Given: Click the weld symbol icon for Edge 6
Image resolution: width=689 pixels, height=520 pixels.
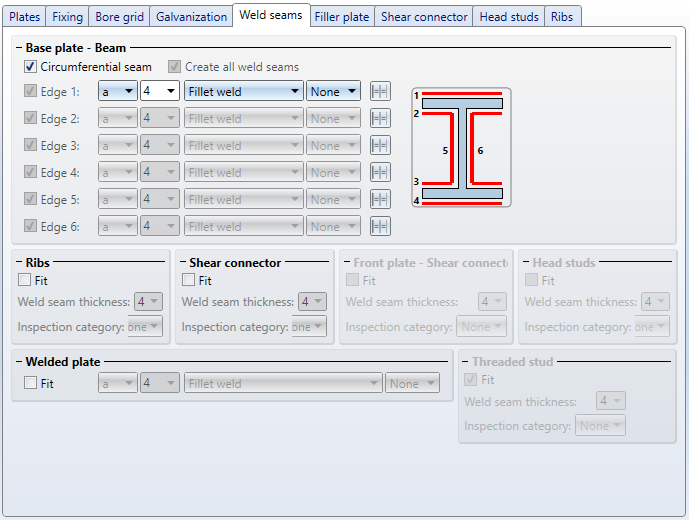Looking at the screenshot, I should tap(380, 227).
